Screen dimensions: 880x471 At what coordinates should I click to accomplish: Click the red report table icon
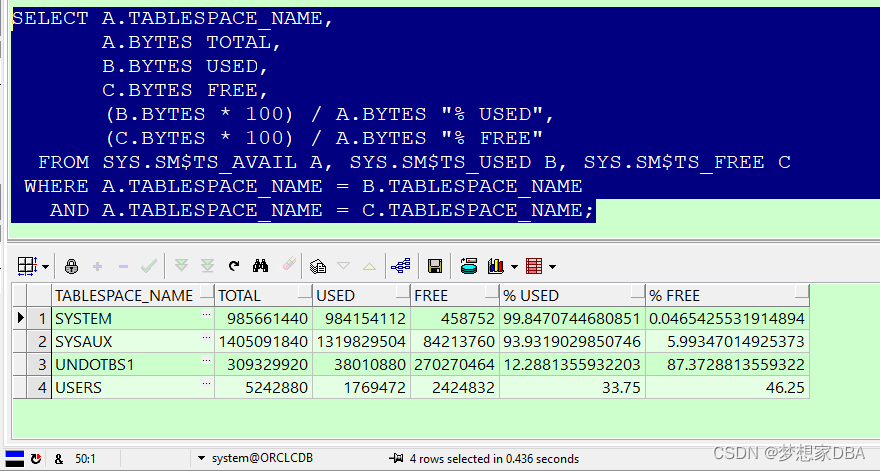pyautogui.click(x=534, y=266)
